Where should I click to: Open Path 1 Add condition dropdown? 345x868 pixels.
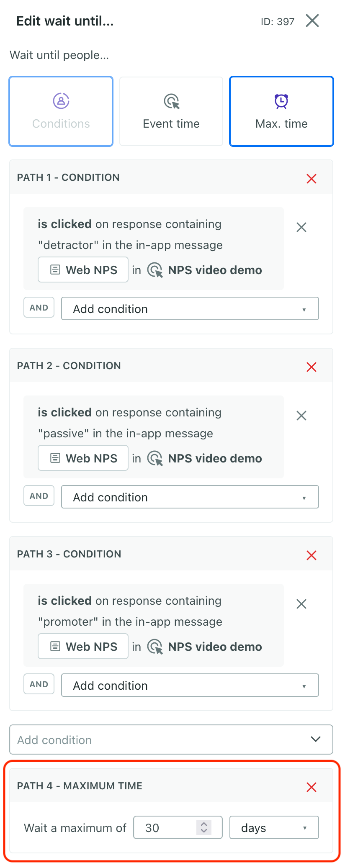pyautogui.click(x=190, y=309)
